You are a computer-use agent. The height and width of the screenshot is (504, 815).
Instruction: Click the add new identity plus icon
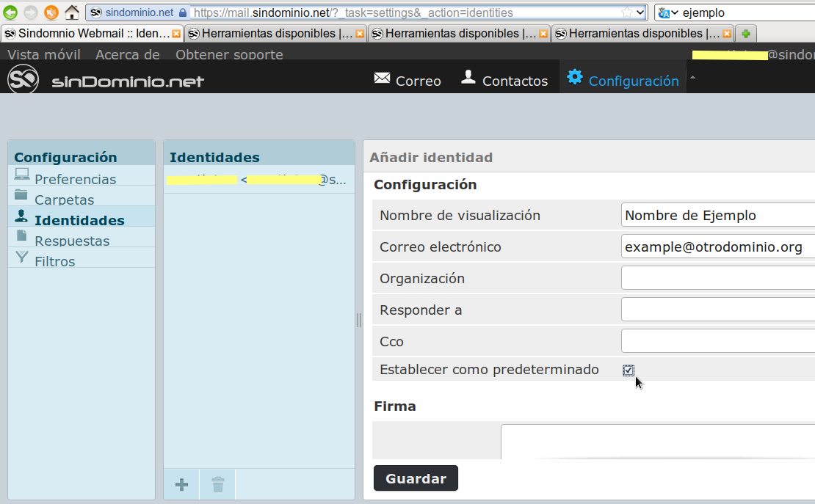click(181, 485)
